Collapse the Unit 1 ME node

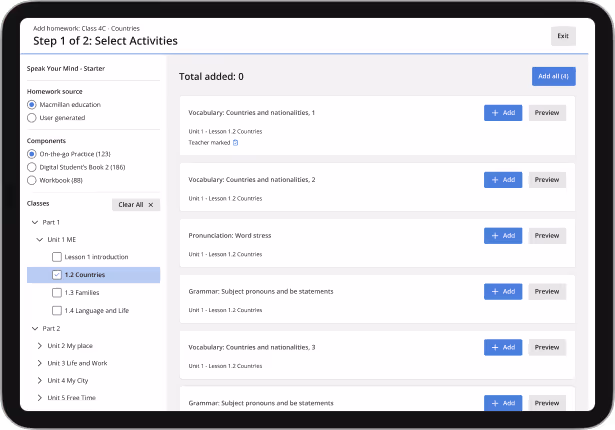tap(40, 240)
